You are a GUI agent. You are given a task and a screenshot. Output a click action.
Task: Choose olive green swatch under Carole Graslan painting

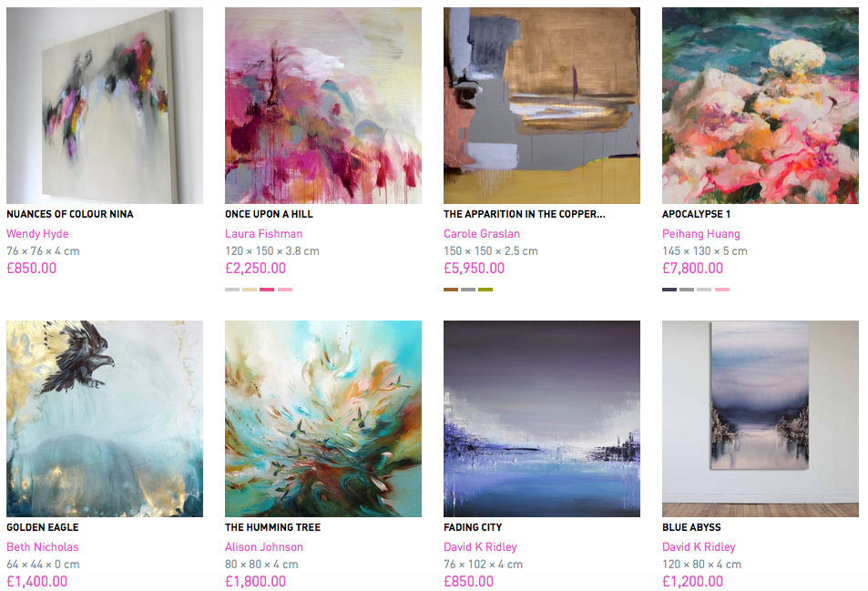click(485, 290)
